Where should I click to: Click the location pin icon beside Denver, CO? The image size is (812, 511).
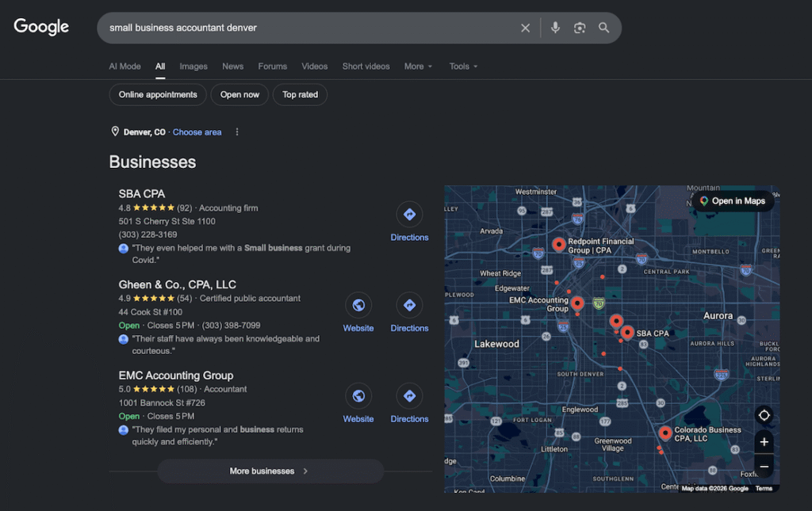[x=115, y=132]
